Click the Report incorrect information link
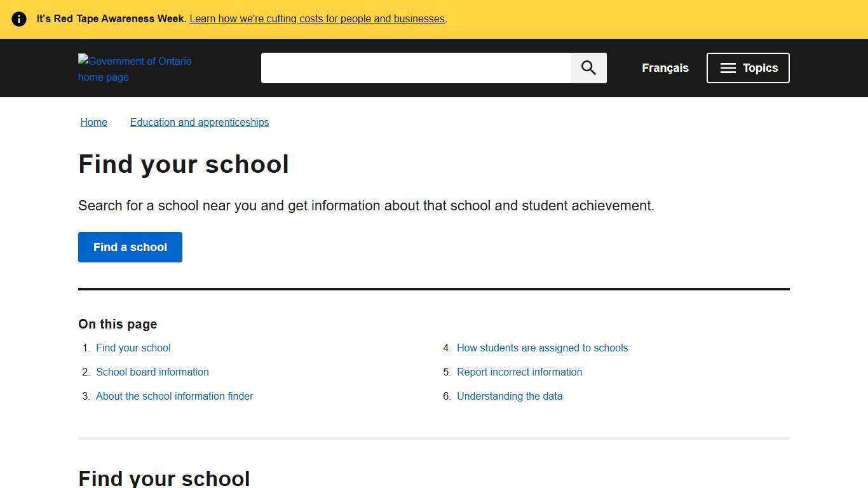Image resolution: width=868 pixels, height=488 pixels. (519, 372)
